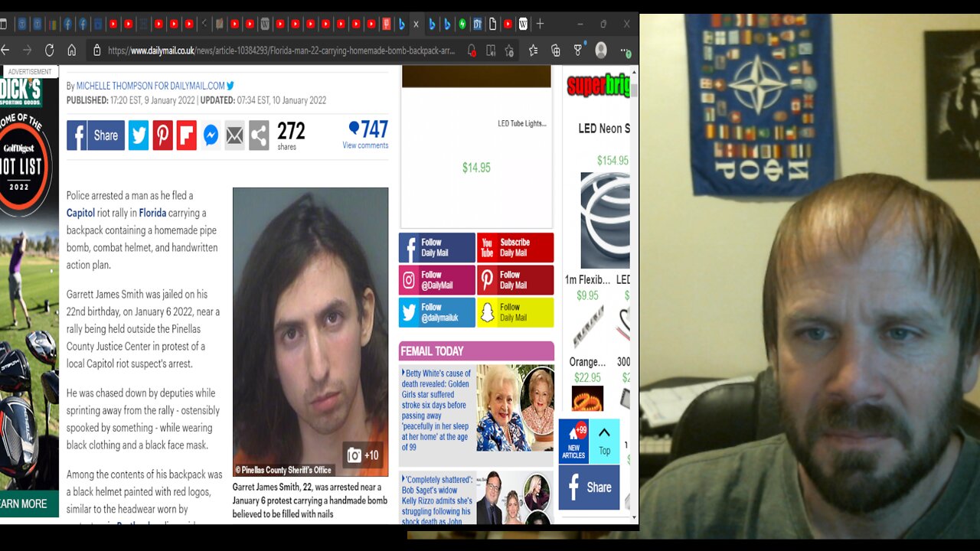Open the Collections panel
This screenshot has width=980, height=551.
pos(556,51)
